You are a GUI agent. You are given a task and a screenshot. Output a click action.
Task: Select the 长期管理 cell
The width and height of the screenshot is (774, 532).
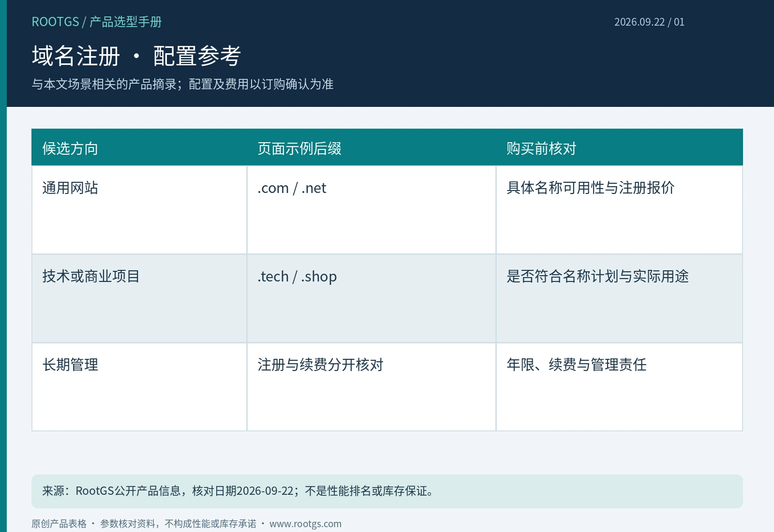click(x=139, y=387)
